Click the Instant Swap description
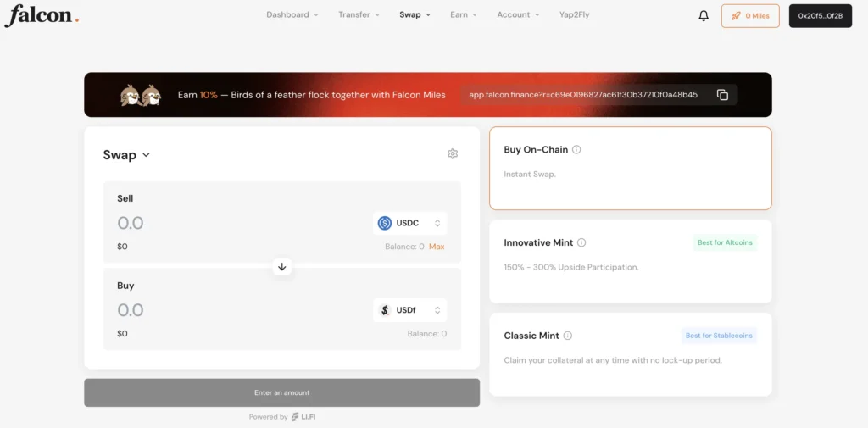The image size is (868, 428). click(x=530, y=174)
